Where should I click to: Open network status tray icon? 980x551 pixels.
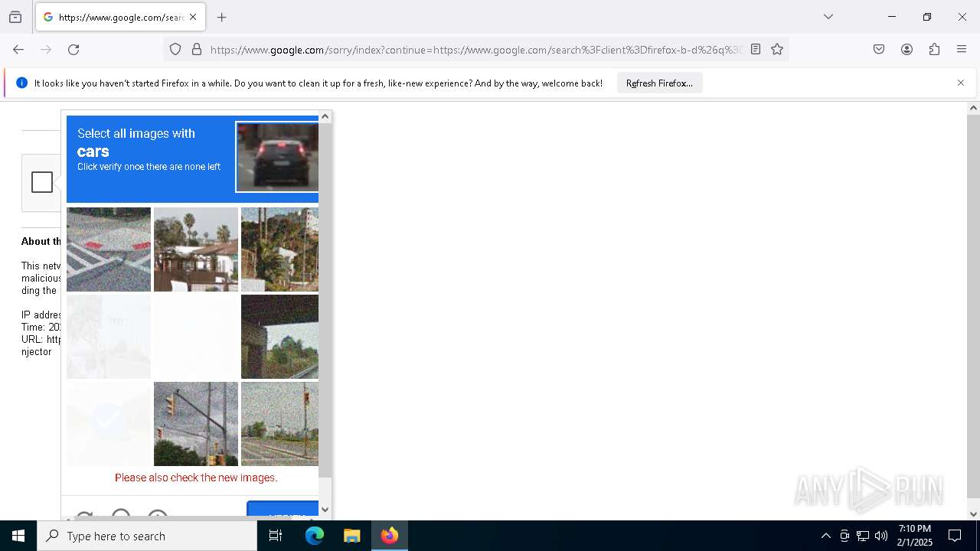863,536
